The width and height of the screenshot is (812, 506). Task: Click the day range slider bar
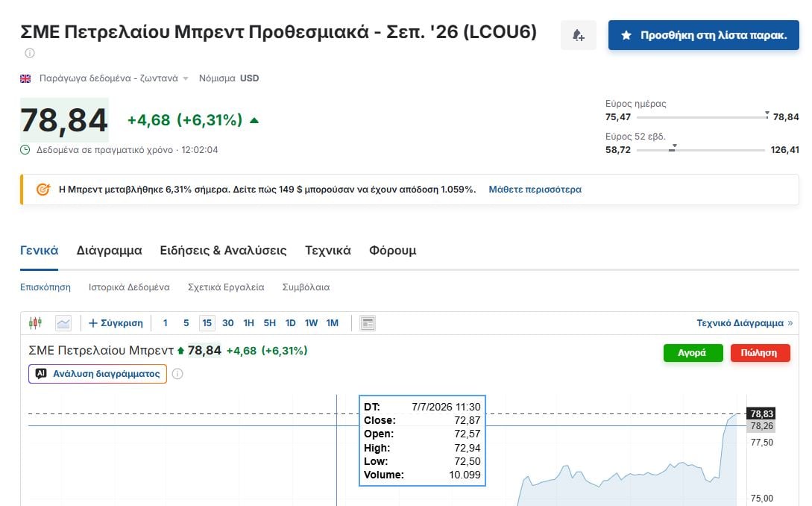702,117
